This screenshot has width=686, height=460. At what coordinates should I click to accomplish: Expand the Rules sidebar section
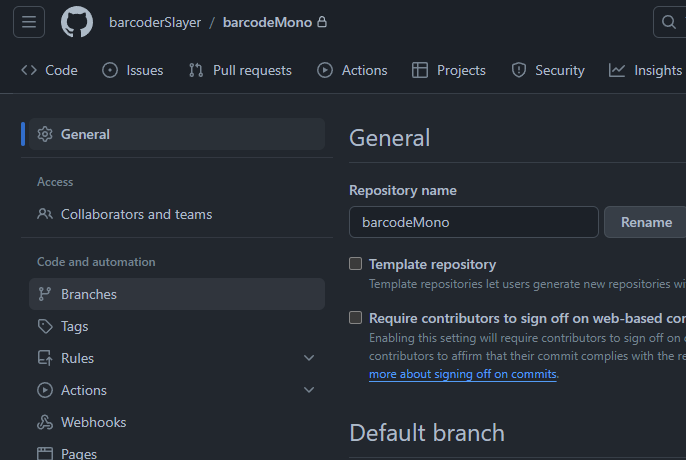coord(309,358)
